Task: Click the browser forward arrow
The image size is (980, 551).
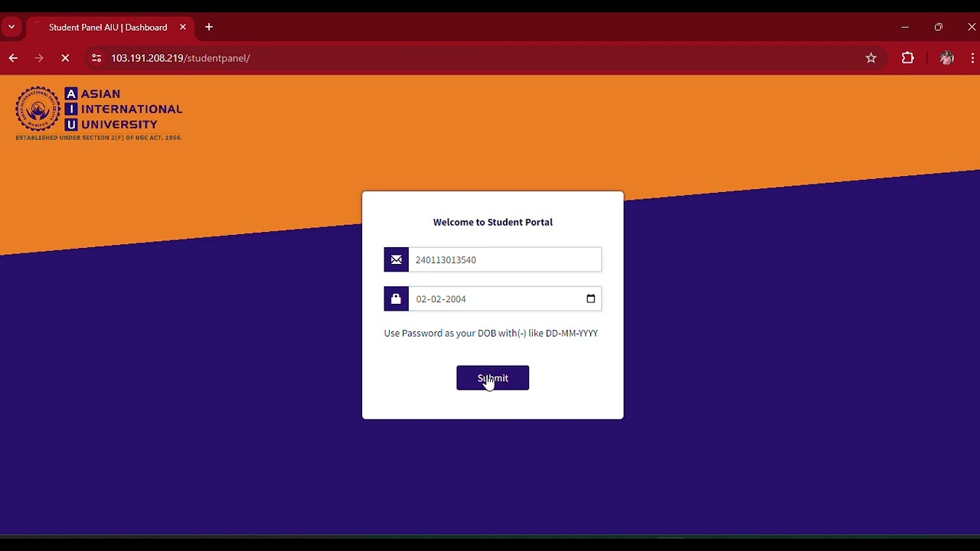Action: pyautogui.click(x=39, y=58)
